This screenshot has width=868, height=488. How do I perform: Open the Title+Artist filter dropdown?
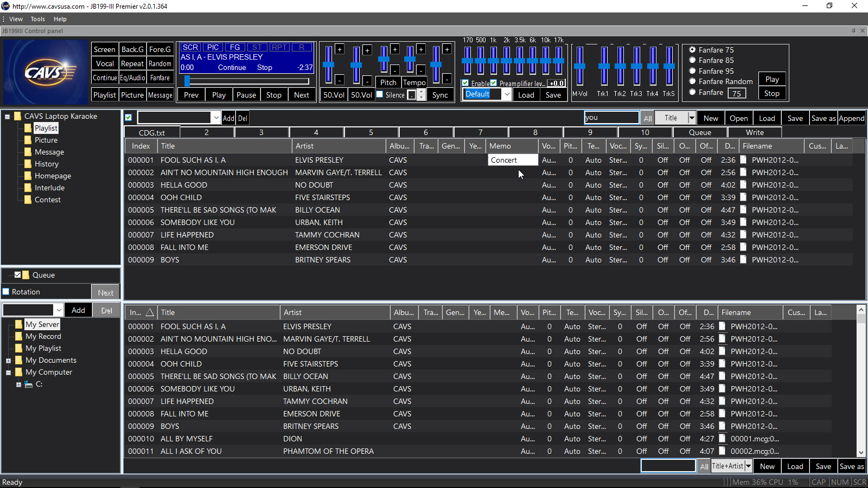pyautogui.click(x=748, y=466)
